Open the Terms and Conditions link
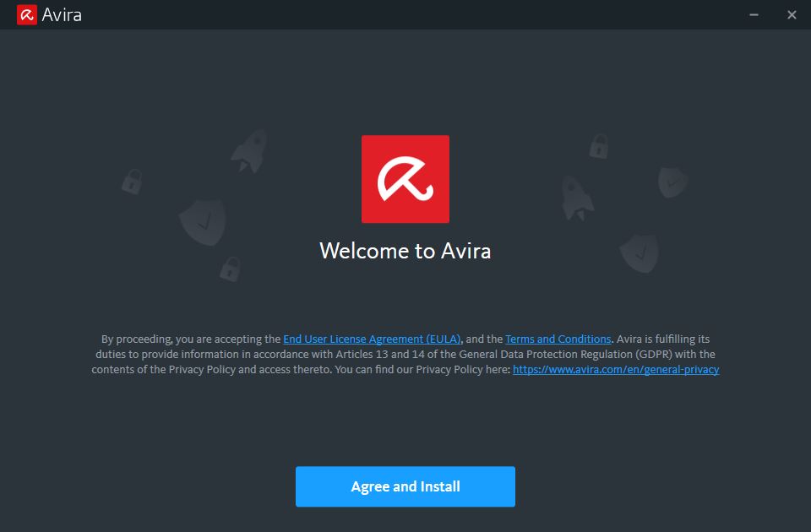 point(558,339)
